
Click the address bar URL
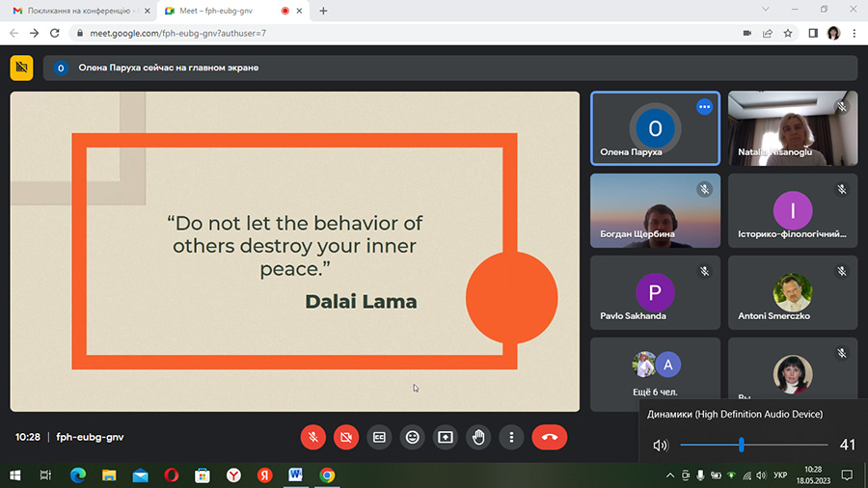coord(178,33)
